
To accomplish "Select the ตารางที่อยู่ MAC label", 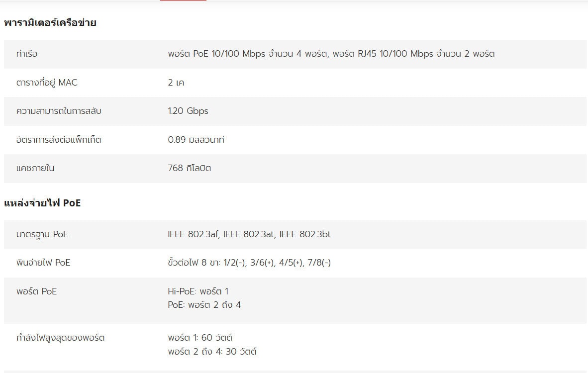I will [47, 83].
